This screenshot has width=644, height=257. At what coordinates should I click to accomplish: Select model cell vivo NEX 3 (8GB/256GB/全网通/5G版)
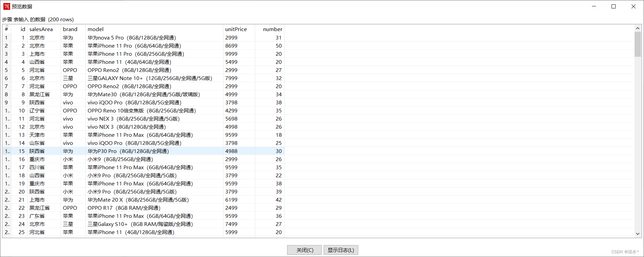[x=134, y=119]
